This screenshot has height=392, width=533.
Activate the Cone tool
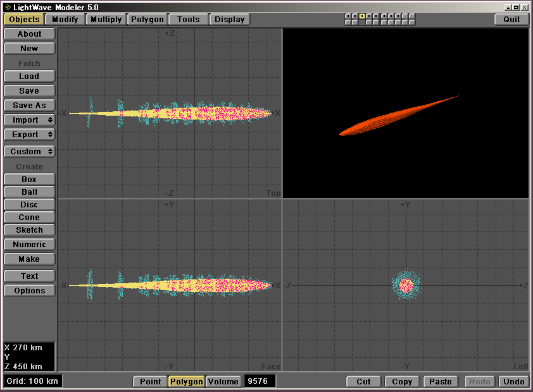[x=29, y=217]
